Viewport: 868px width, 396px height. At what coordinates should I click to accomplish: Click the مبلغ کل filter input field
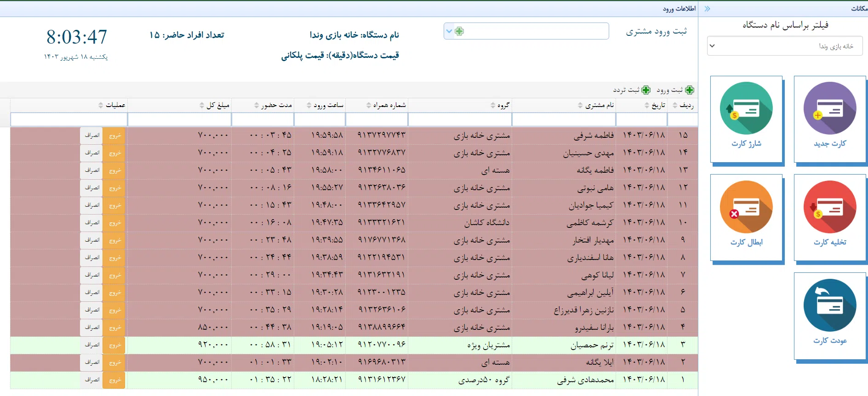[179, 119]
